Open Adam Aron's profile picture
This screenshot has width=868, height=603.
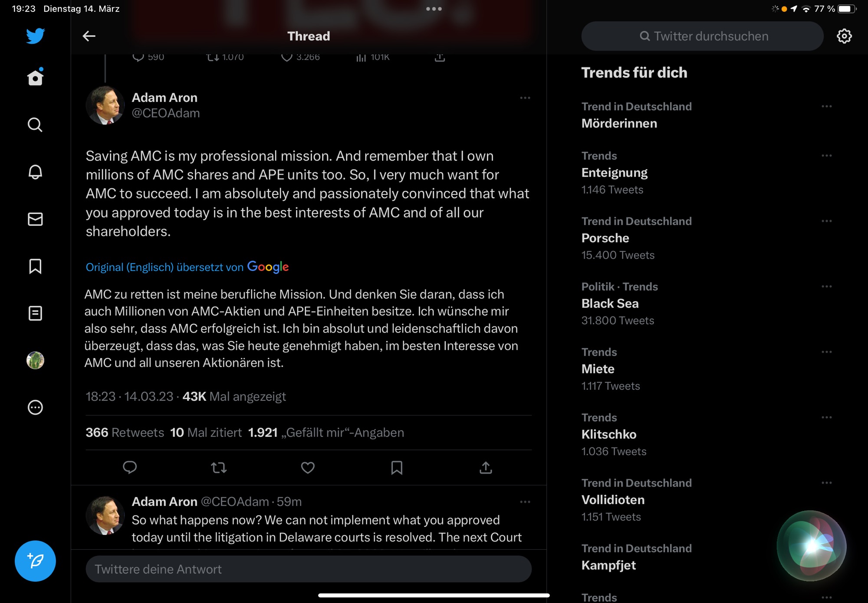(105, 105)
